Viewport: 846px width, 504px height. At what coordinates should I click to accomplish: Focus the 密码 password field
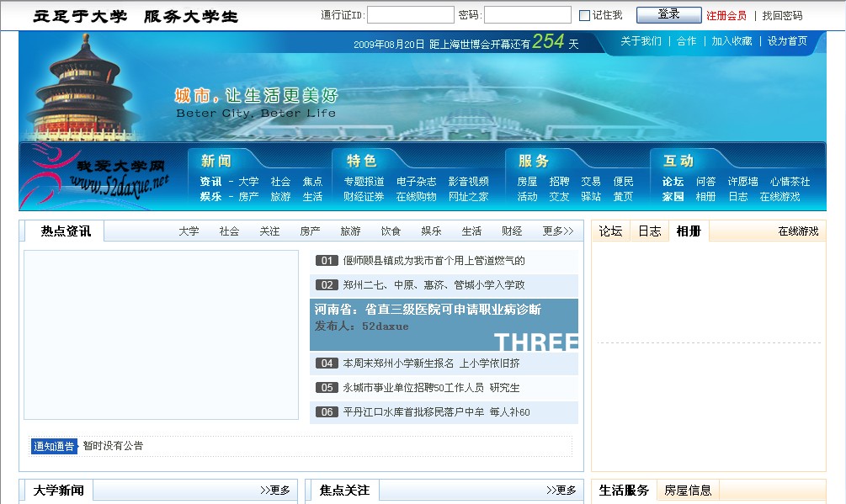point(528,14)
